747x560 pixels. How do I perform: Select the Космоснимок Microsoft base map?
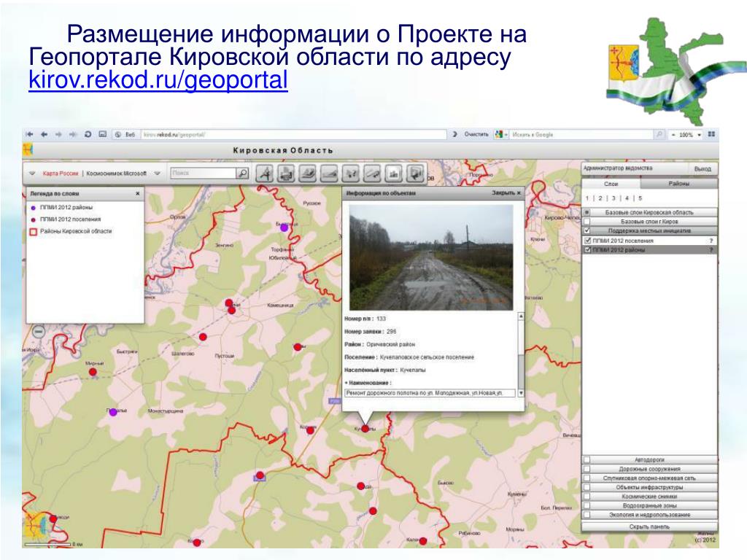[116, 174]
